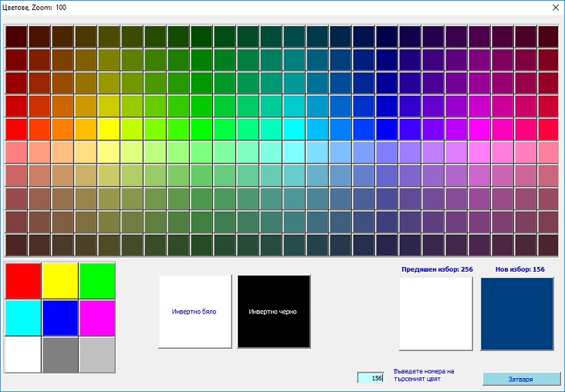Choose the pure green basic palette swatch
This screenshot has width=565, height=392.
tap(97, 281)
